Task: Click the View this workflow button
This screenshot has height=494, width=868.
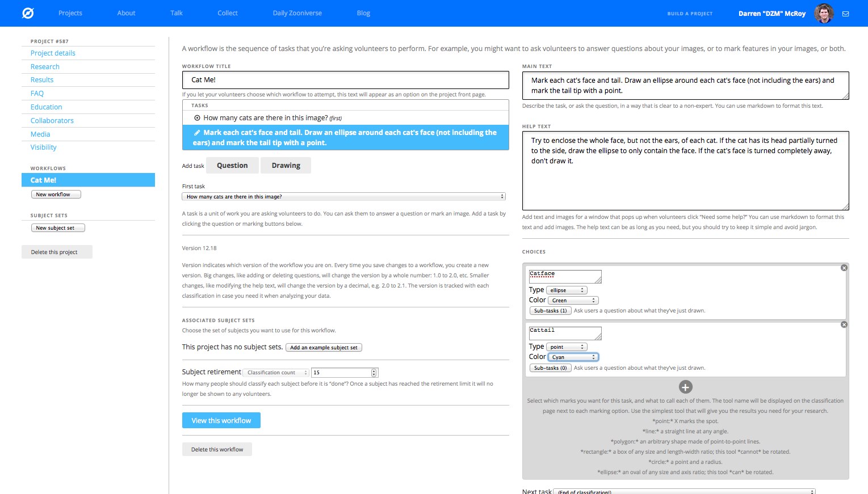Action: pos(221,420)
